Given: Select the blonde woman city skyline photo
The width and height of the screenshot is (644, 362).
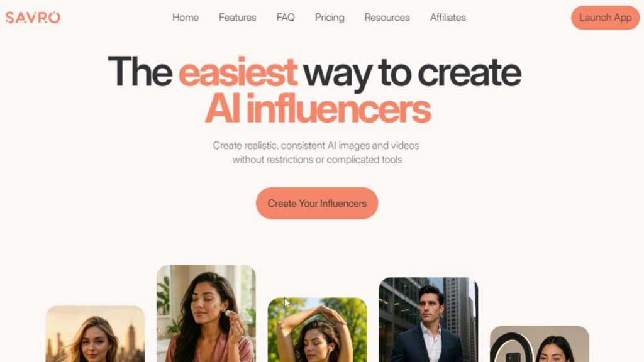Looking at the screenshot, I should pyautogui.click(x=96, y=334).
